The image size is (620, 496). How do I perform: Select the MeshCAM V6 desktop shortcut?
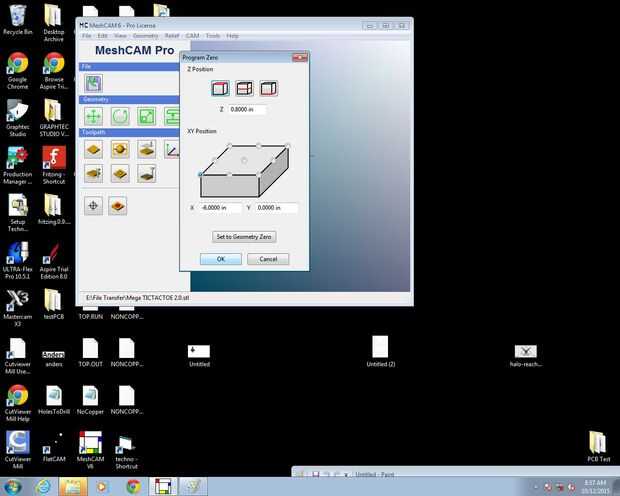click(x=90, y=450)
